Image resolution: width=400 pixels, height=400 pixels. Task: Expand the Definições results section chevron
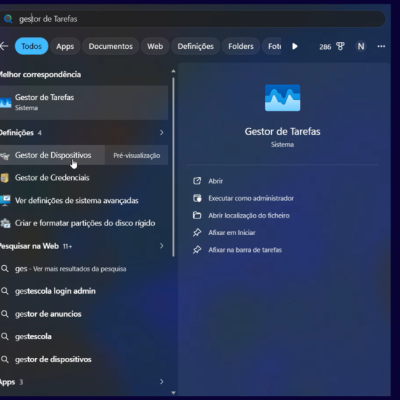tap(162, 133)
